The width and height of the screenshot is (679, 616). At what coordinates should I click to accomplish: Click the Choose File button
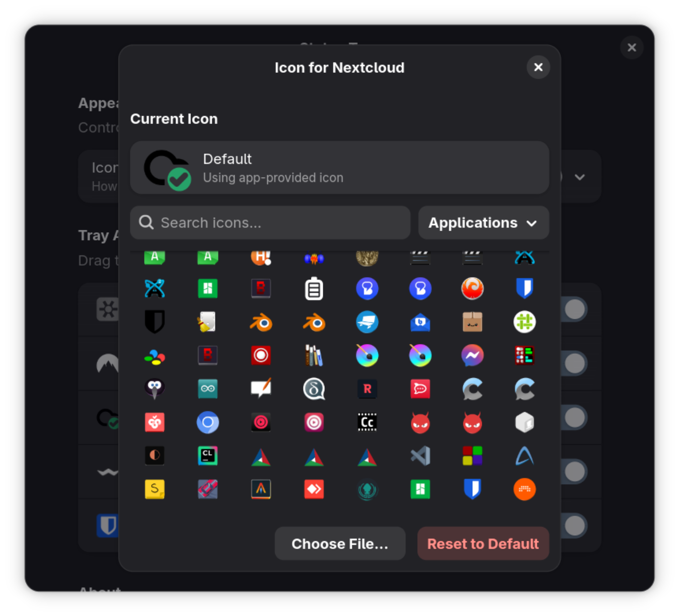[339, 544]
